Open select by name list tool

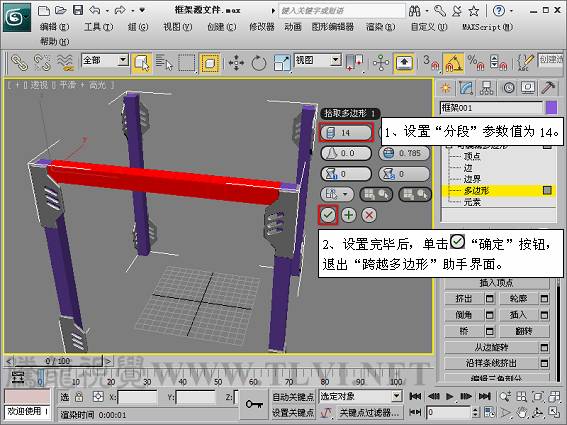coord(164,63)
